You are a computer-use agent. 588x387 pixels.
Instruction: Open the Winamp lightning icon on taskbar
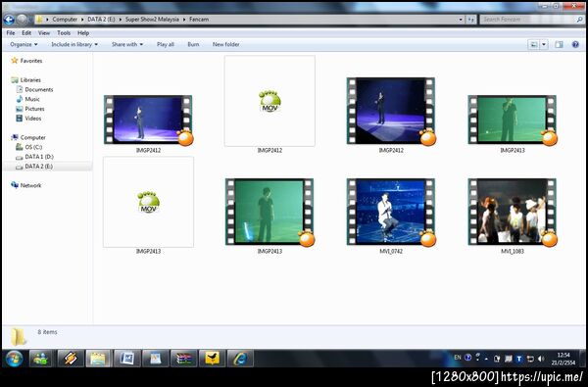[71, 359]
